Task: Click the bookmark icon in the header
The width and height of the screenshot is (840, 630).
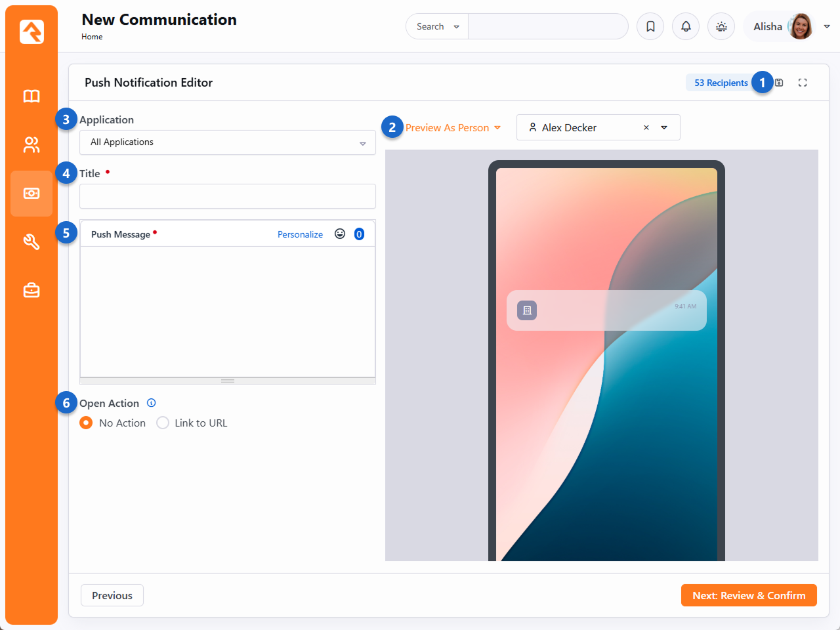Action: 650,26
